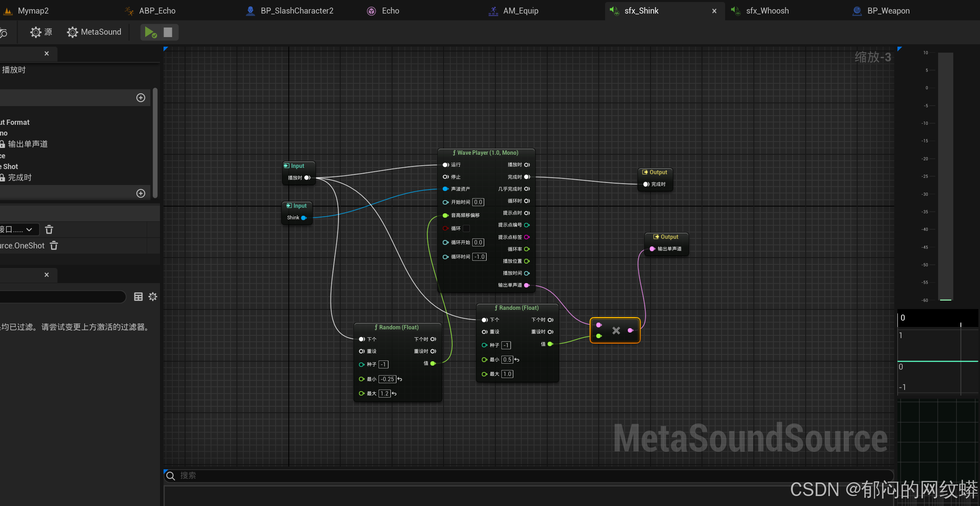Select the multiply node in graph
The height and width of the screenshot is (506, 980).
coord(615,330)
